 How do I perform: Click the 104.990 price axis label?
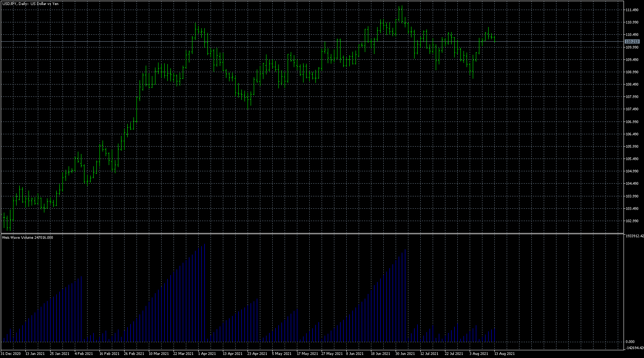[x=632, y=171]
